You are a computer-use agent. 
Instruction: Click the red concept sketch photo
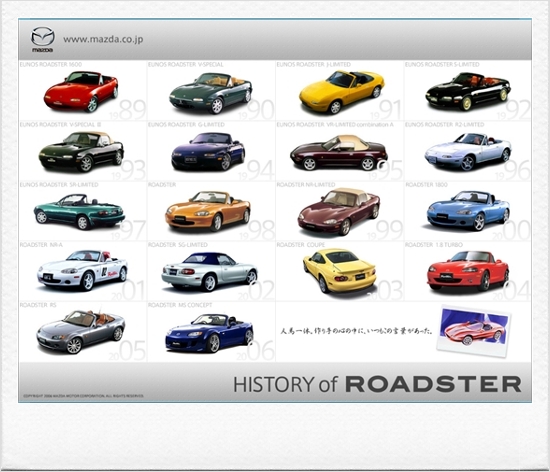click(474, 331)
